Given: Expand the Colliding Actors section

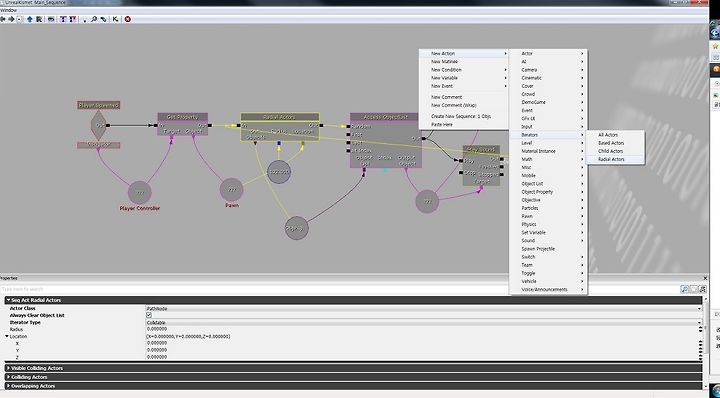Looking at the screenshot, I should (x=8, y=377).
